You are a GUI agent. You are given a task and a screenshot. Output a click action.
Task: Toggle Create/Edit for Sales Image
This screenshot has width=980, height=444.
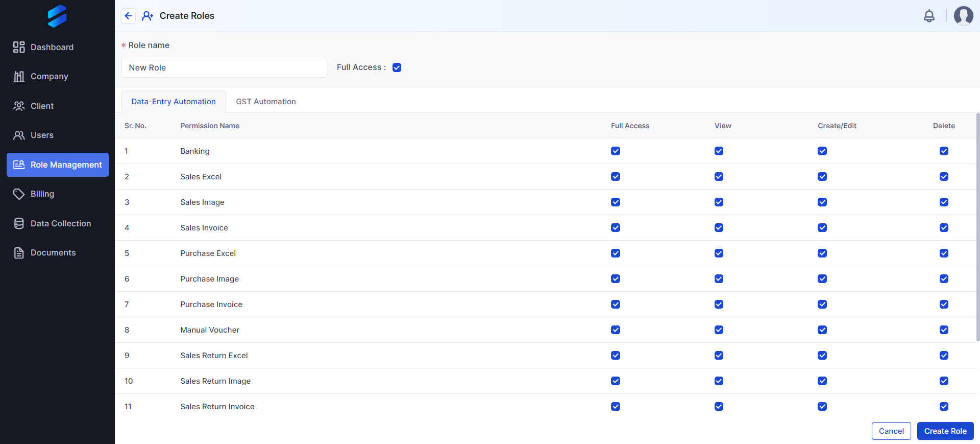click(822, 202)
